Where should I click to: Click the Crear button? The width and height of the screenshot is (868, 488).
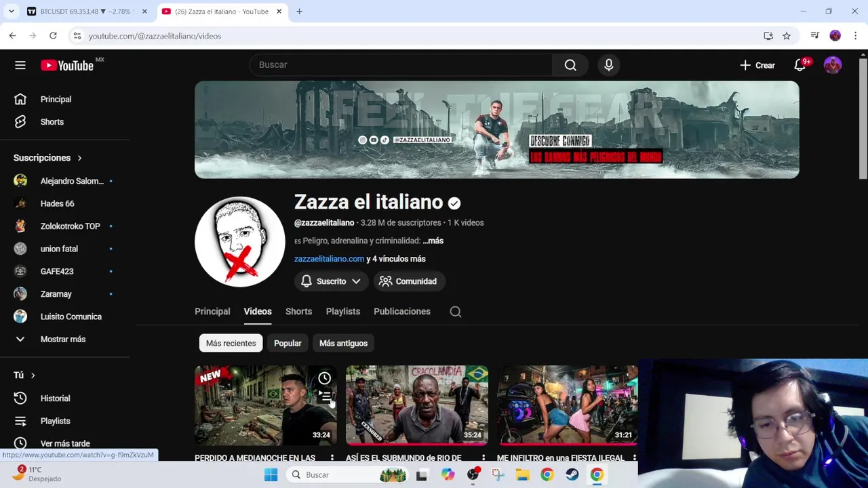coord(757,65)
